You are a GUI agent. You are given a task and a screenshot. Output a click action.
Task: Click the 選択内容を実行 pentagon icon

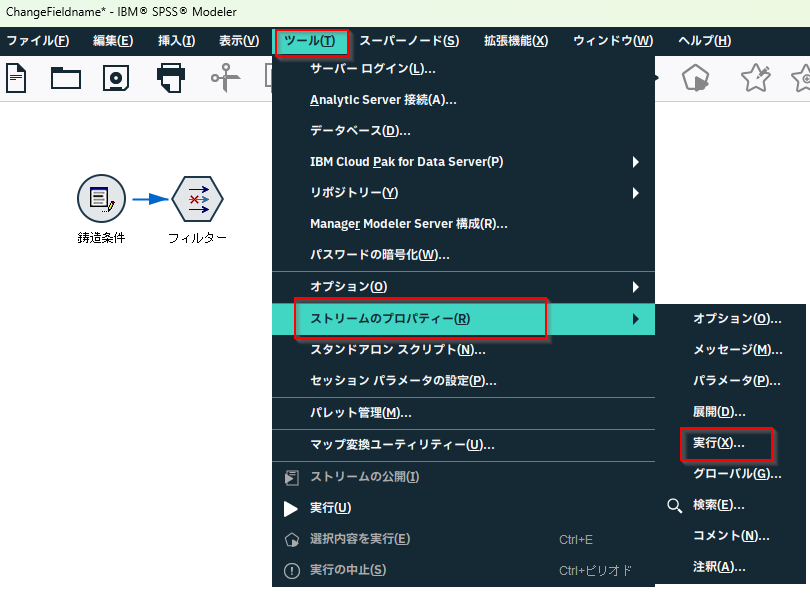[292, 540]
